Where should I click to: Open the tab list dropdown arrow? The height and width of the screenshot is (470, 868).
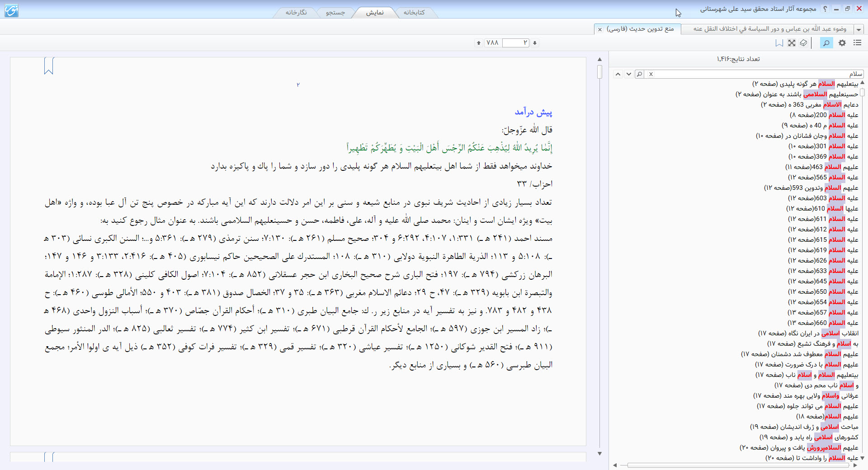[x=859, y=29]
